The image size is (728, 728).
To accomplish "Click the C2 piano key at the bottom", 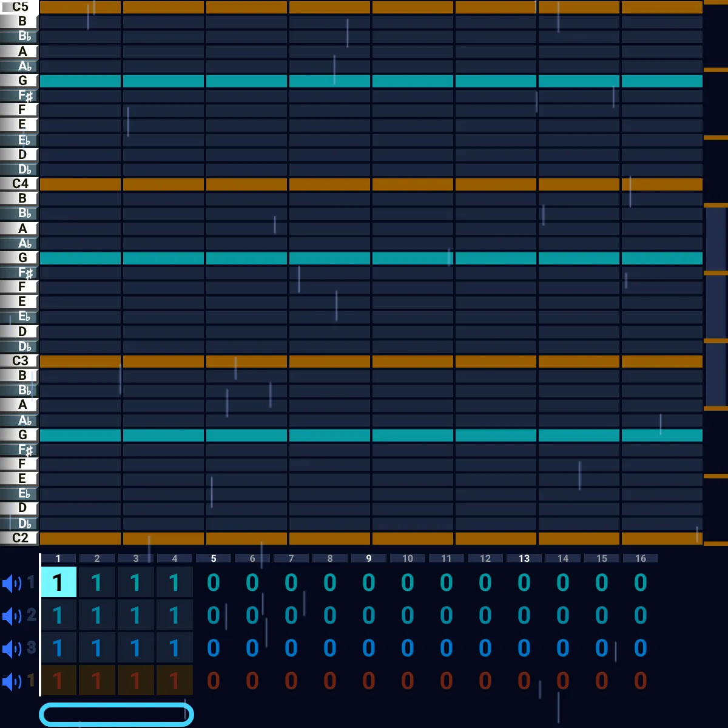I will [x=19, y=538].
